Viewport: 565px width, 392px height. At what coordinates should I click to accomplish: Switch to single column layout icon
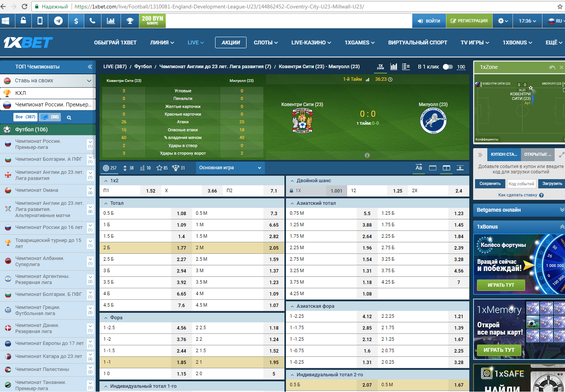tap(433, 168)
